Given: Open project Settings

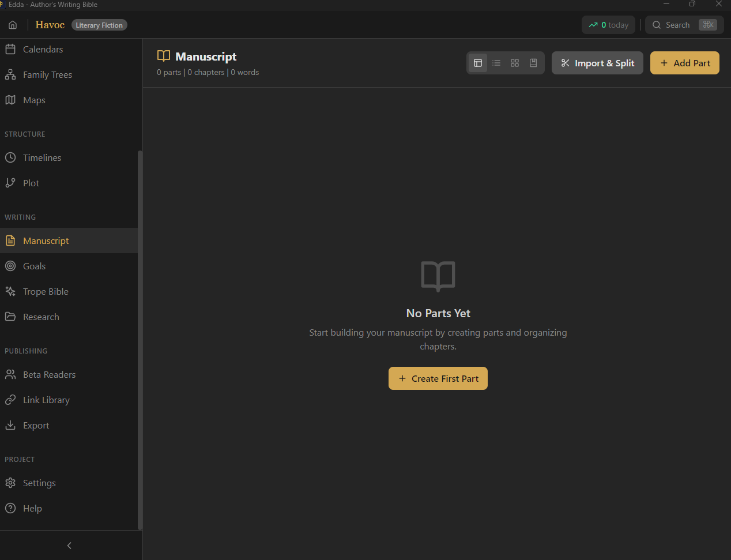Looking at the screenshot, I should coord(69,483).
